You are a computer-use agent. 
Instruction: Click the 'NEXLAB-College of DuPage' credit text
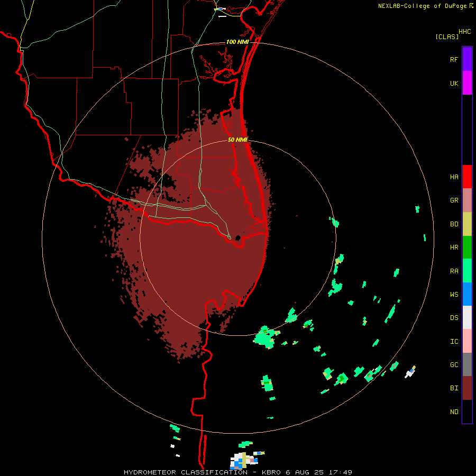(x=422, y=6)
